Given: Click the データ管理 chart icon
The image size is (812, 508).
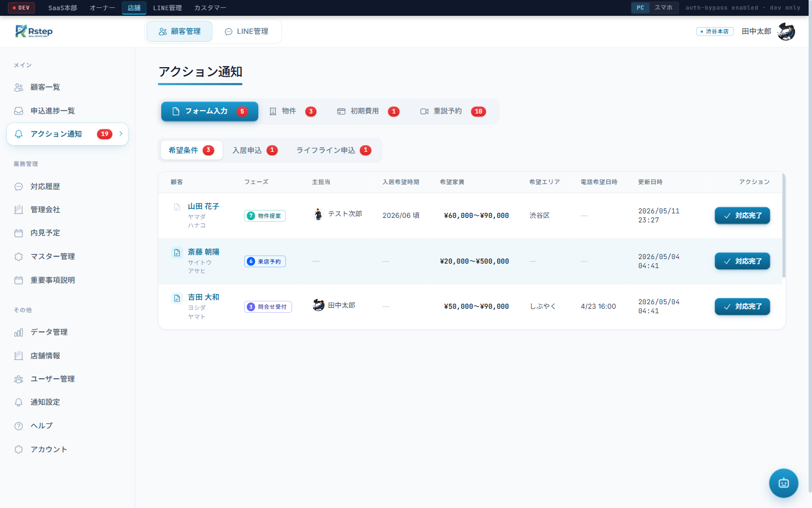Looking at the screenshot, I should coord(19,332).
